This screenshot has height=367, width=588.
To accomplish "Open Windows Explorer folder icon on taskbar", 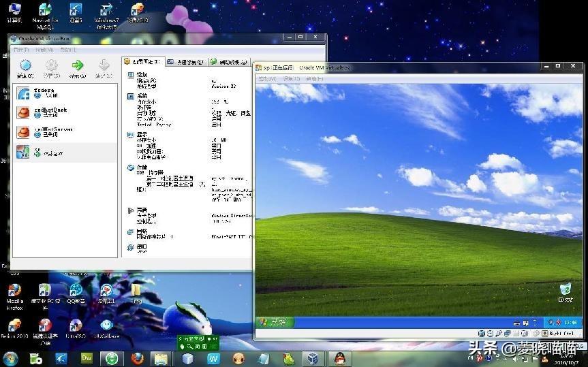I will (161, 359).
